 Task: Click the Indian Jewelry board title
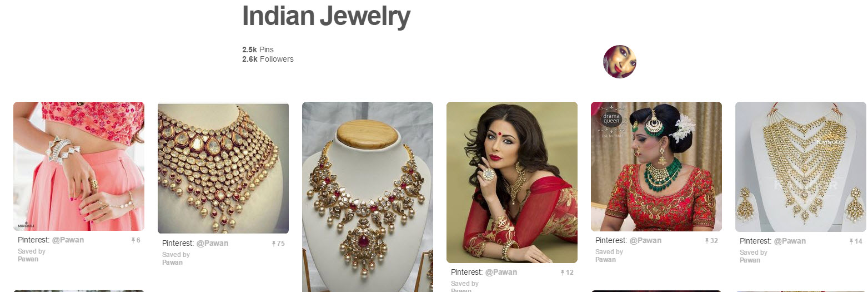pyautogui.click(x=326, y=17)
